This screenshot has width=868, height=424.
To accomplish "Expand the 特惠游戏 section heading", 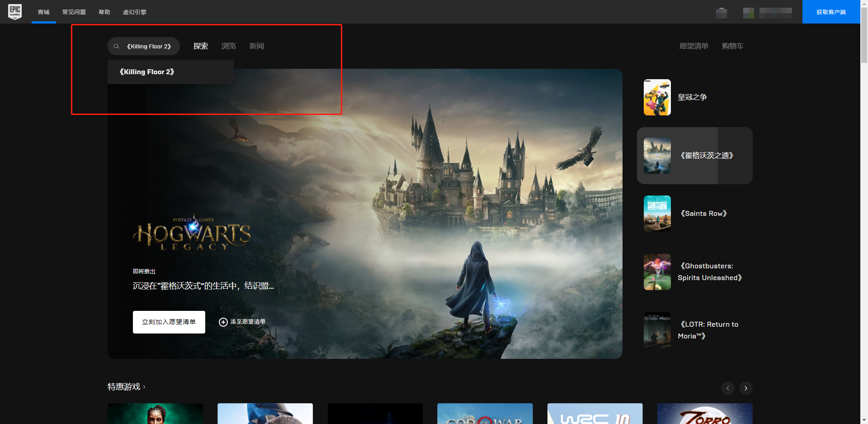I will tap(126, 387).
